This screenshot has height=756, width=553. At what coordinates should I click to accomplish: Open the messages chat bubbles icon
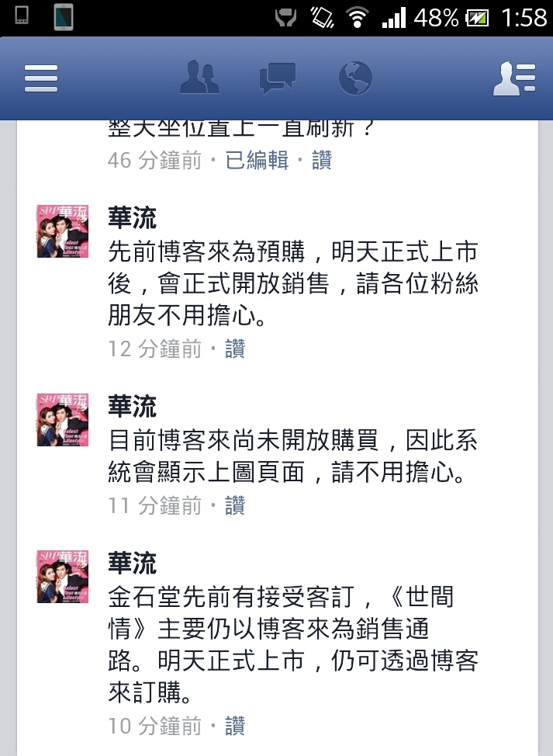278,78
